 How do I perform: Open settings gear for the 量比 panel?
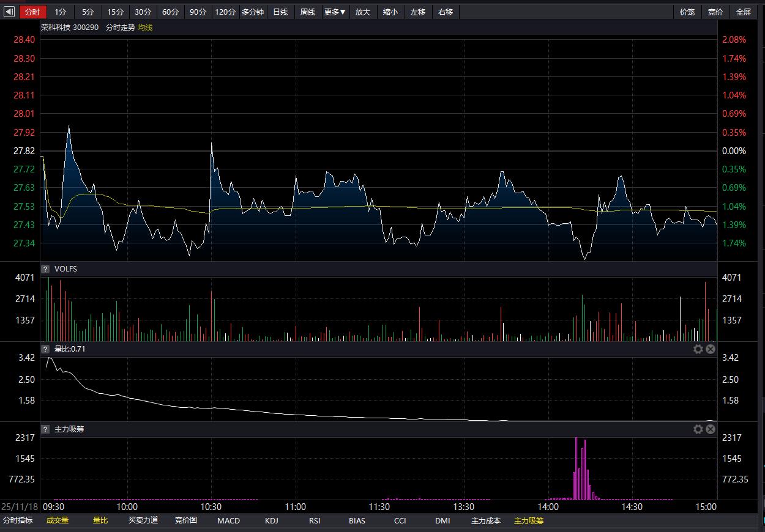698,349
